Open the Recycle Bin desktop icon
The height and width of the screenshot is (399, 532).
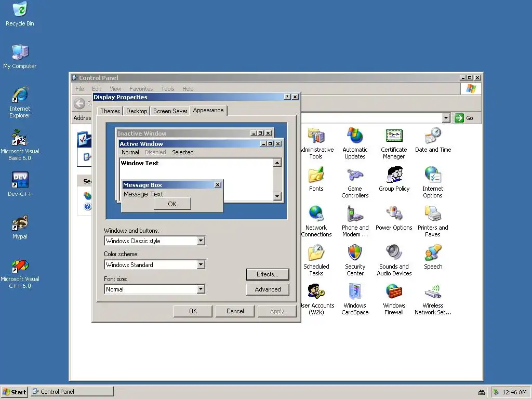[20, 10]
